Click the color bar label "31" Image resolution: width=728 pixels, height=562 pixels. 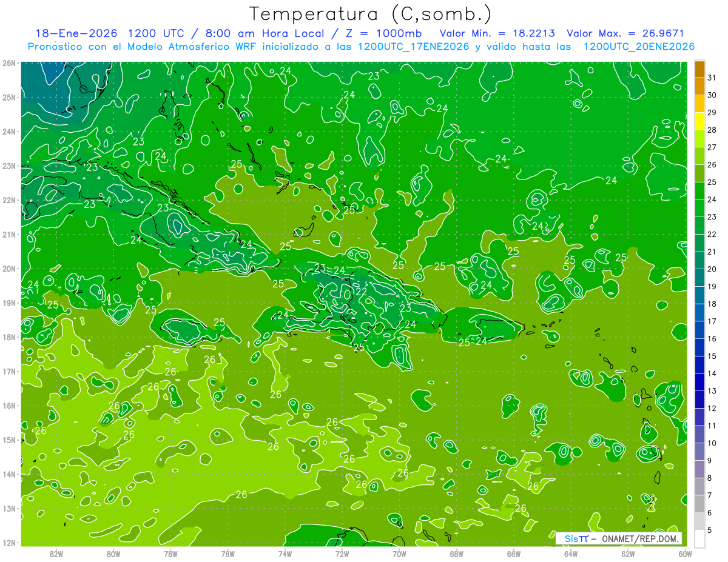click(712, 78)
